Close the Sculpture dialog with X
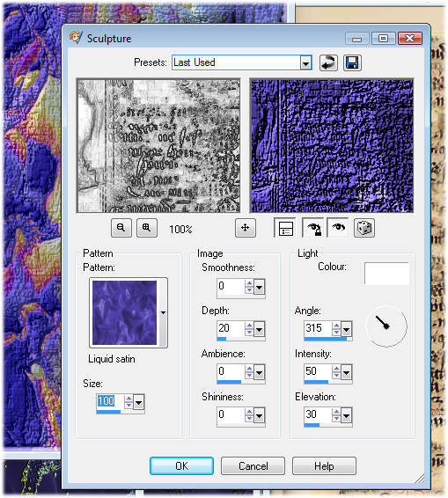Viewport: 448px width, 498px height. tap(410, 39)
